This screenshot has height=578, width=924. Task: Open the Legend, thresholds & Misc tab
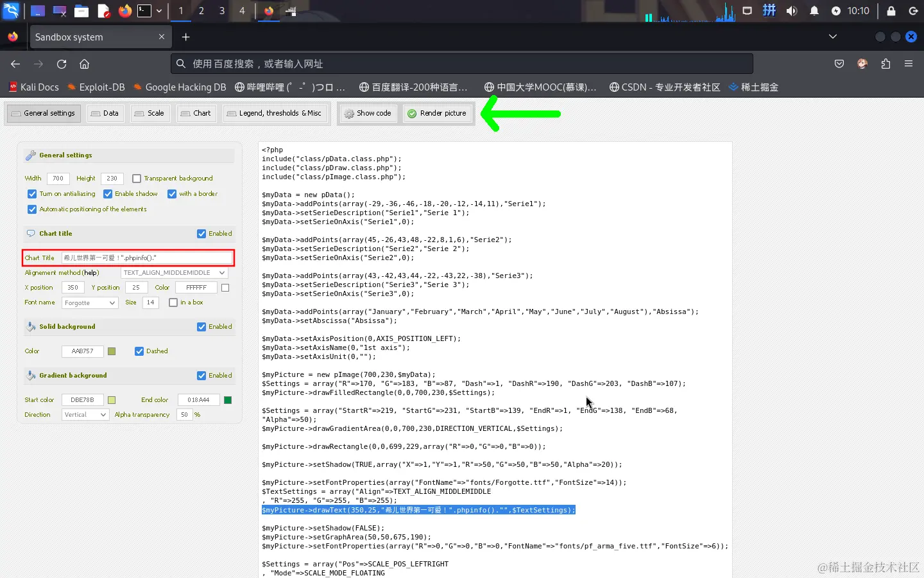point(275,114)
